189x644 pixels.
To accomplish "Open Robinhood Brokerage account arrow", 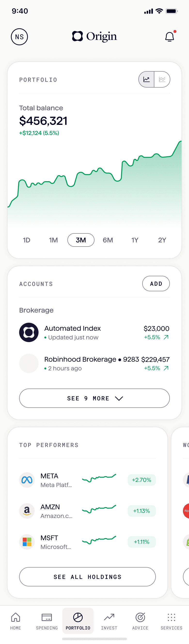I will pyautogui.click(x=166, y=368).
